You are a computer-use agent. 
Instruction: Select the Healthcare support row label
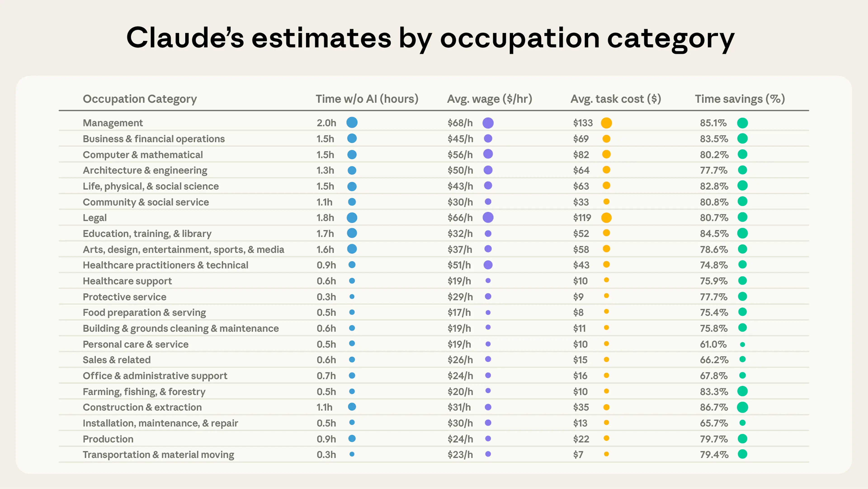127,281
